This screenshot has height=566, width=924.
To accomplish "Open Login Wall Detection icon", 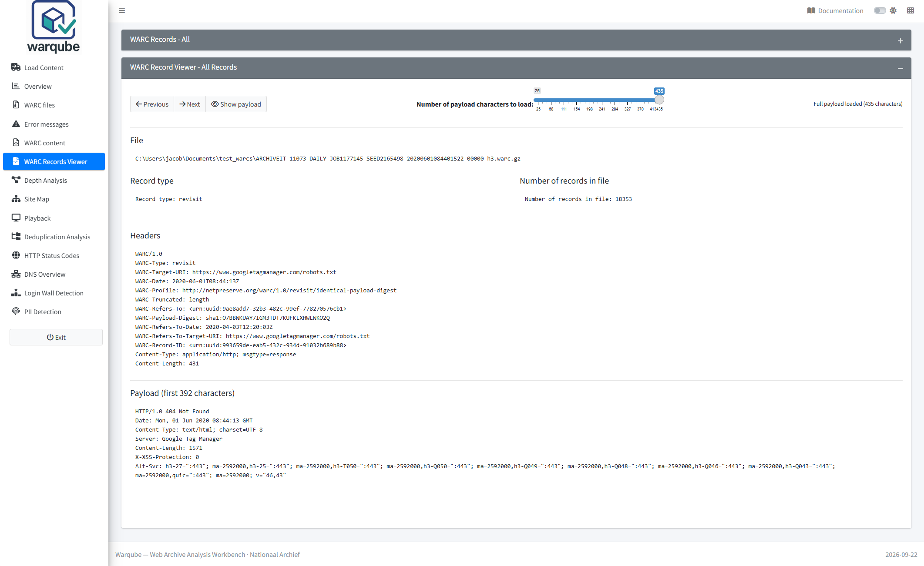I will [16, 293].
